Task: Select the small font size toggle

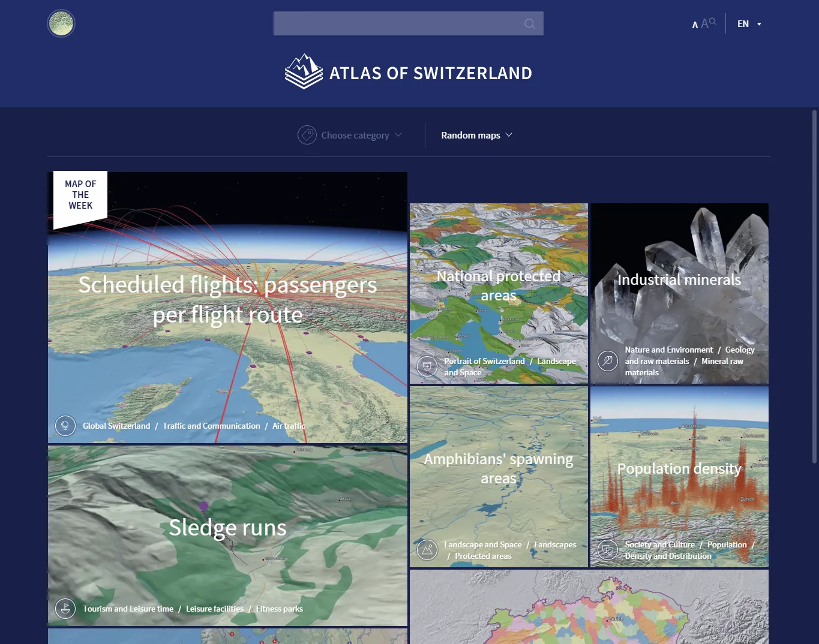Action: coord(694,25)
